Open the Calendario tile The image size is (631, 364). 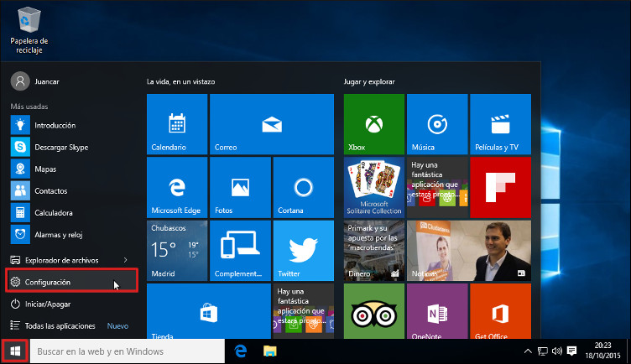tap(177, 124)
